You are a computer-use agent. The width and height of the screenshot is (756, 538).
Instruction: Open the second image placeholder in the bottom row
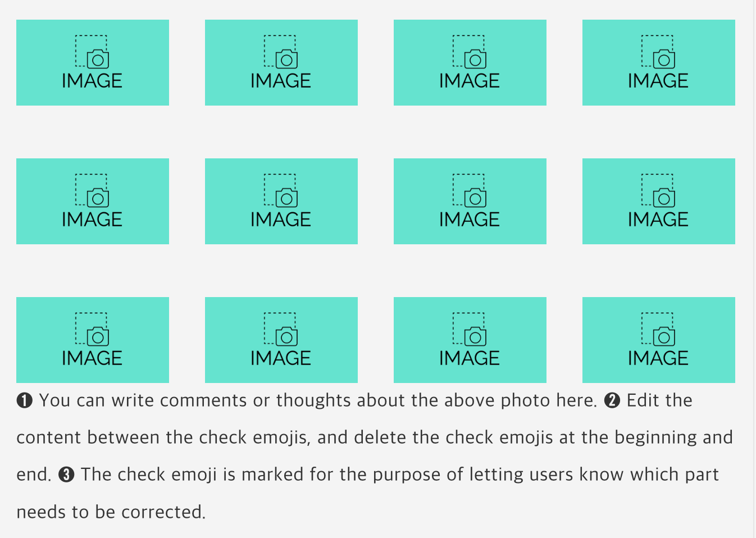click(281, 340)
